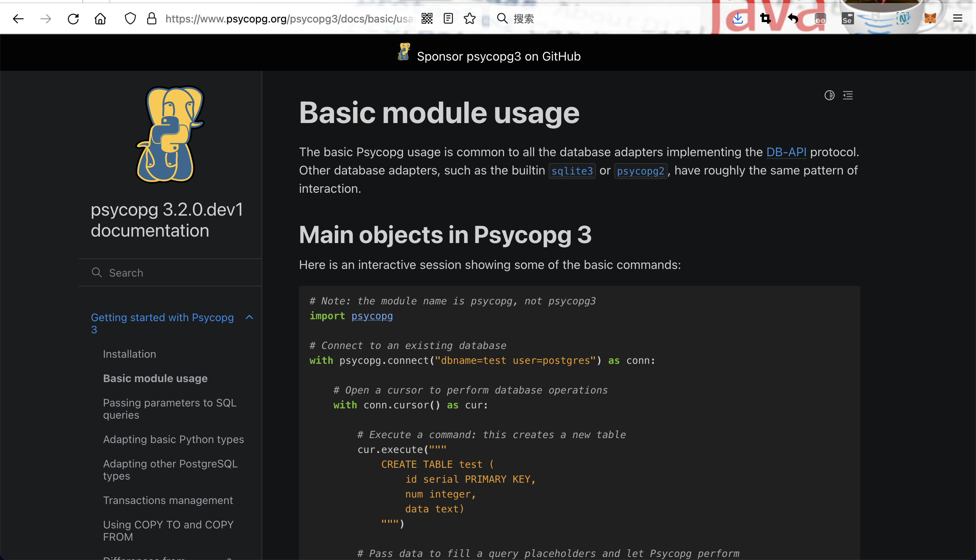Screen dimensions: 976x560
Task: Focus the browser search box labeled 搜索
Action: click(x=595, y=18)
